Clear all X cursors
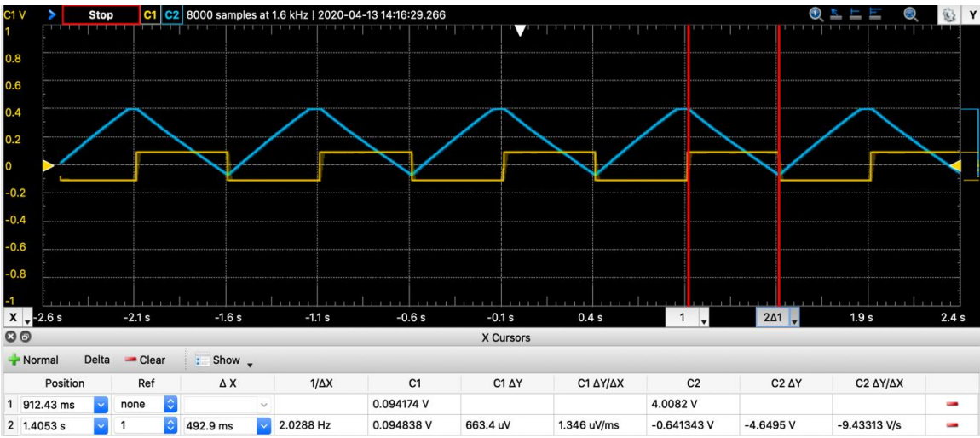Viewport: 980px width, 438px height. (145, 360)
